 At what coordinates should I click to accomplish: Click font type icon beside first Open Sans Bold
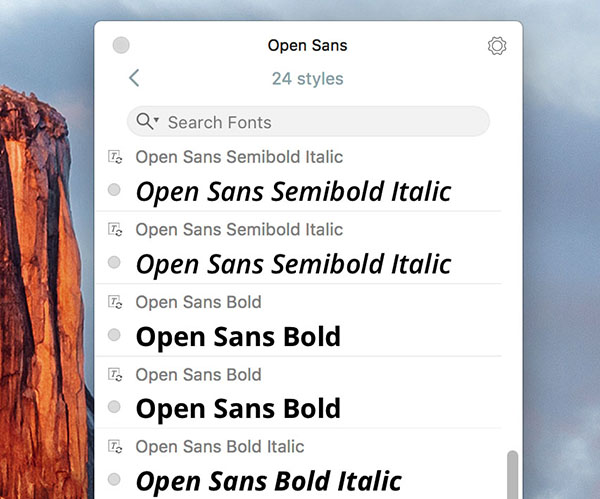click(x=115, y=302)
